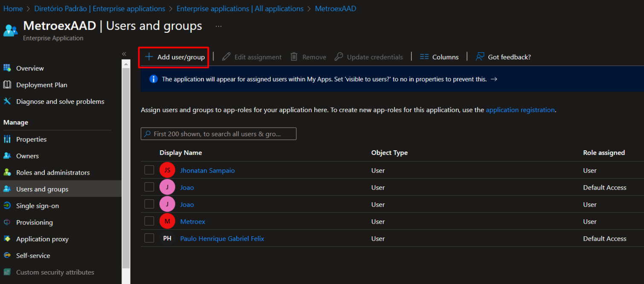Screen dimensions: 644x284
Task: Click the Properties sliders icon
Action: tap(7, 139)
